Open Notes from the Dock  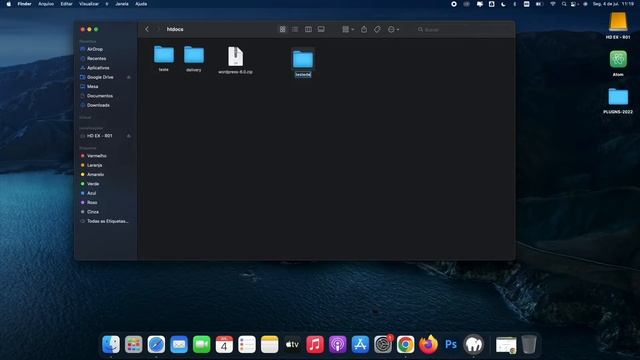269,344
